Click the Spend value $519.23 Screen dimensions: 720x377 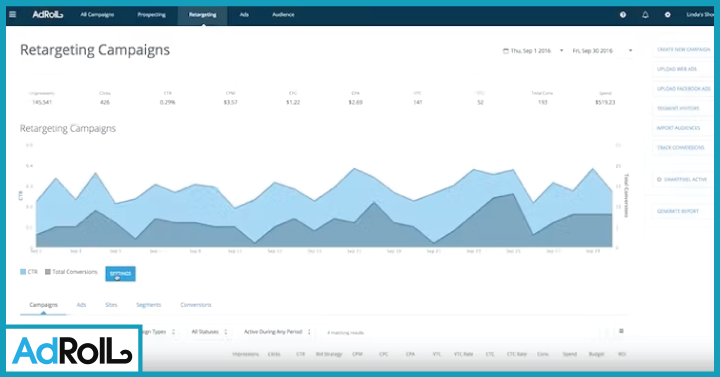click(x=605, y=102)
